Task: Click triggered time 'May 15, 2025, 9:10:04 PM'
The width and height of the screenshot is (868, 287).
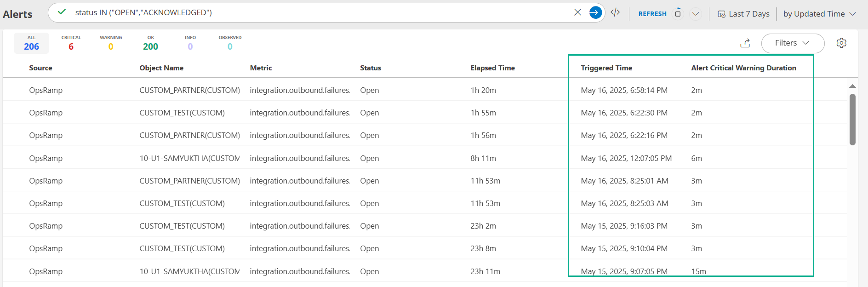Action: [x=624, y=248]
